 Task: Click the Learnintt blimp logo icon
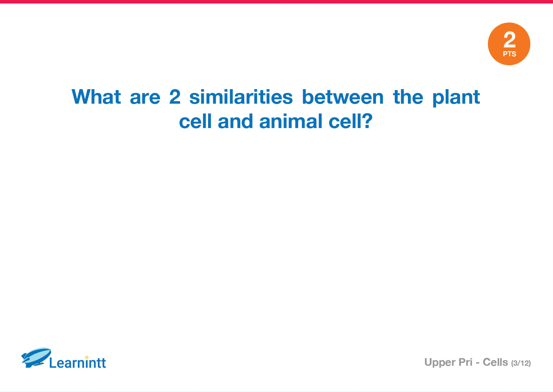[x=36, y=358]
